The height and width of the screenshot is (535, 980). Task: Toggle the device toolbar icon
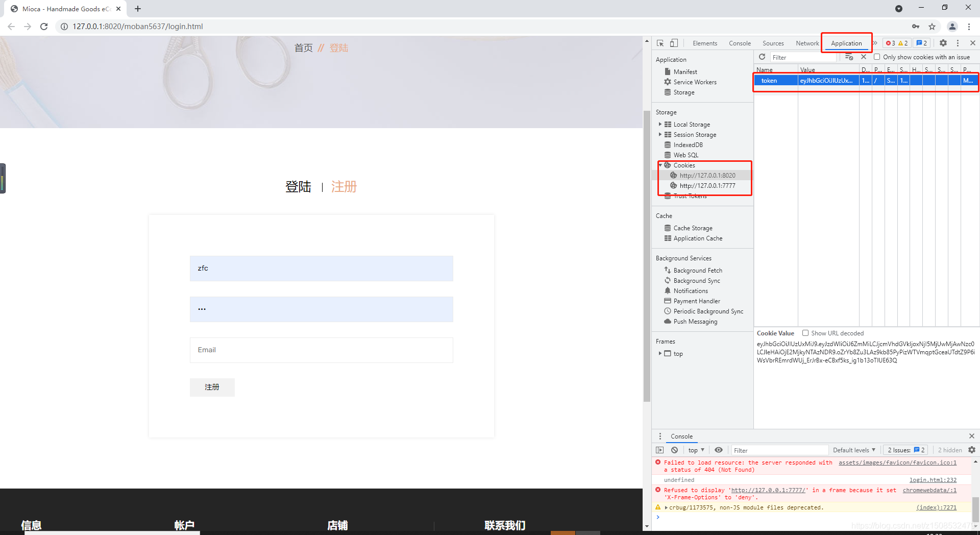pos(674,43)
